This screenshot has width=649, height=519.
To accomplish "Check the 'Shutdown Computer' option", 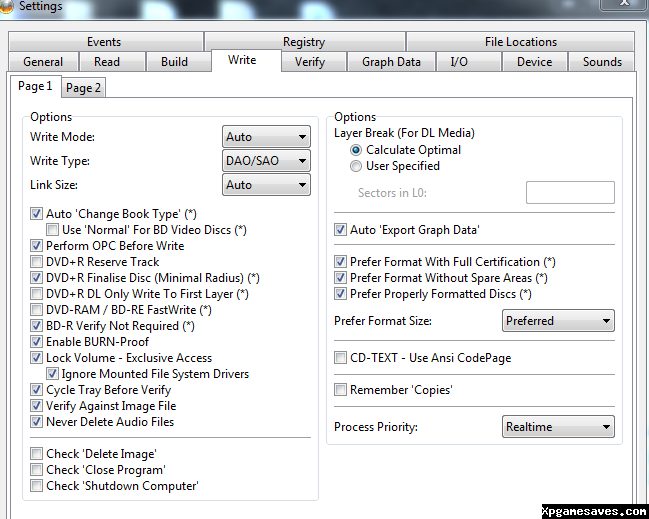I will pyautogui.click(x=37, y=486).
